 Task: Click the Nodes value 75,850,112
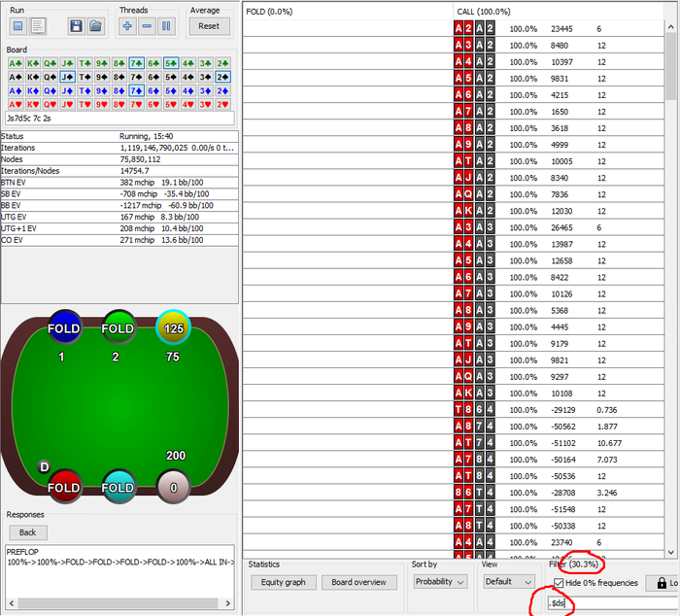tap(140, 159)
